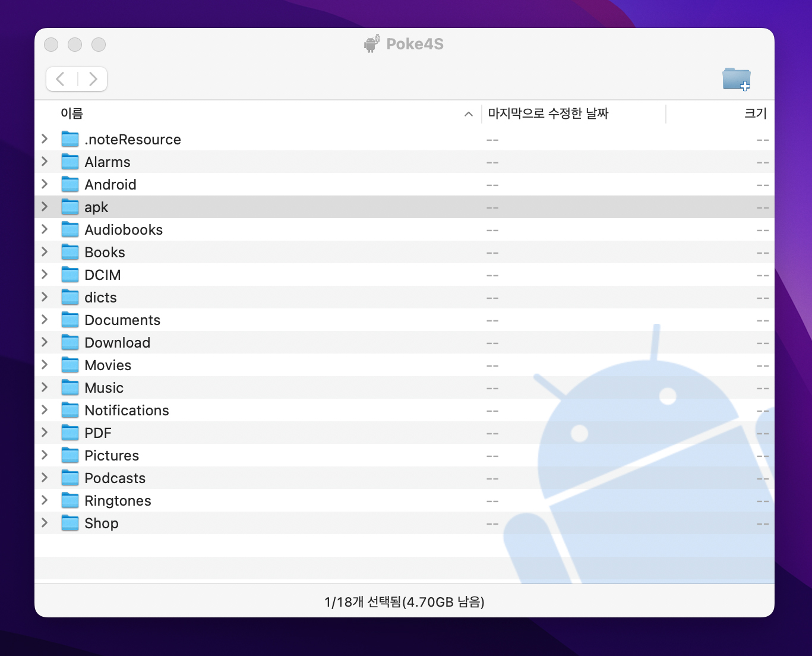The width and height of the screenshot is (812, 656).
Task: Click the Podcasts folder icon
Action: click(70, 478)
